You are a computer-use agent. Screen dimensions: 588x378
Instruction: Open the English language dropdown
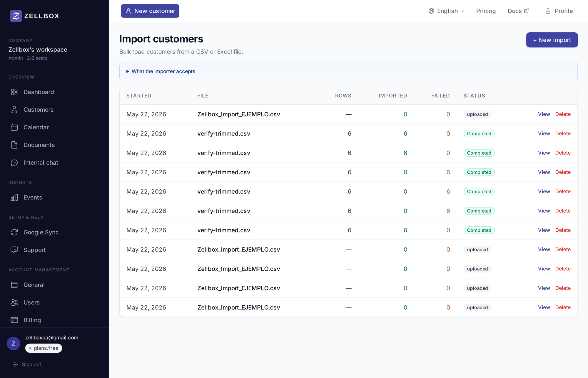click(447, 11)
